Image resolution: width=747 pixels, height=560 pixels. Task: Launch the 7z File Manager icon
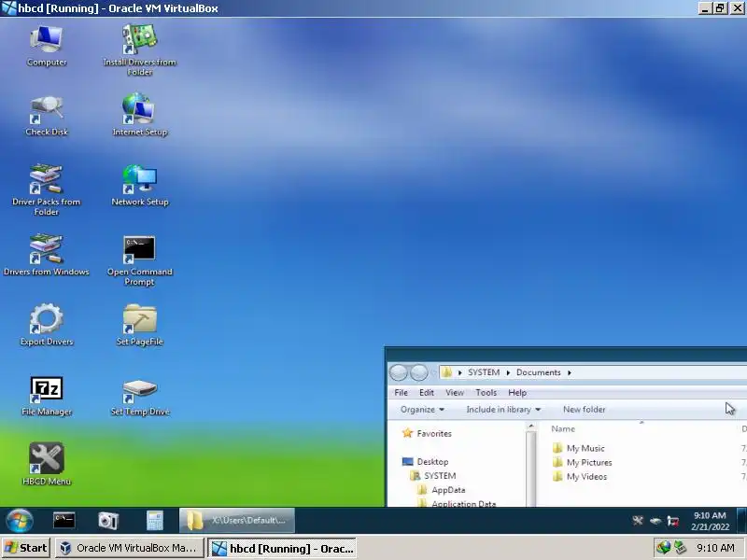[46, 395]
